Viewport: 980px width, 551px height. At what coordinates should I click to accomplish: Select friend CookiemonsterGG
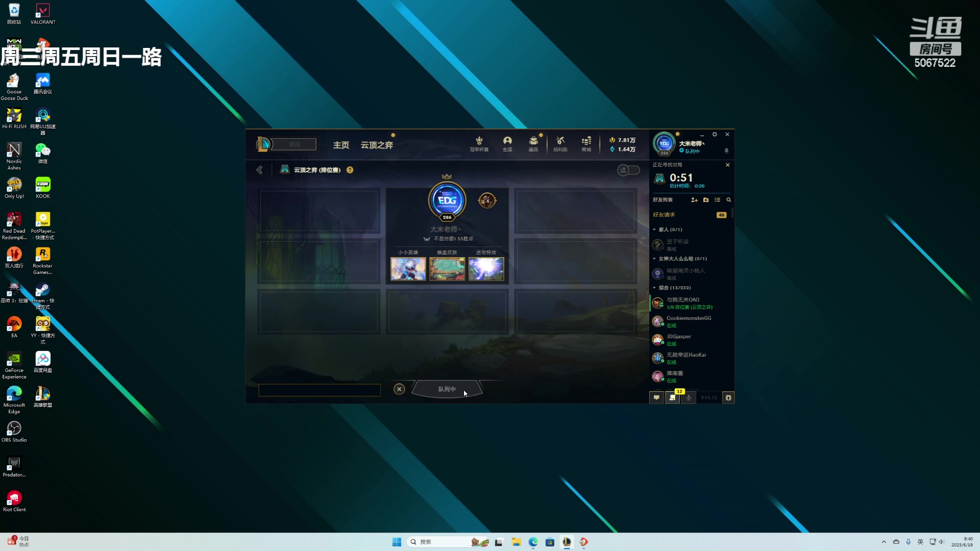[x=690, y=321]
